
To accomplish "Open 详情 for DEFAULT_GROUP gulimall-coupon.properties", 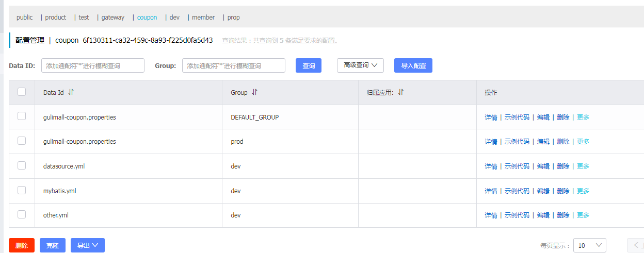I will click(x=491, y=117).
